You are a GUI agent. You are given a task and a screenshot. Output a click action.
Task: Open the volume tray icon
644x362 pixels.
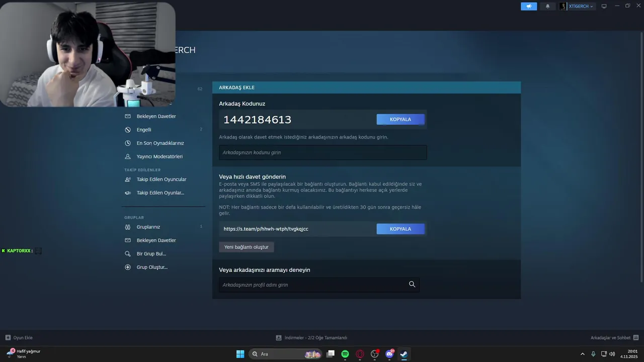(x=612, y=354)
